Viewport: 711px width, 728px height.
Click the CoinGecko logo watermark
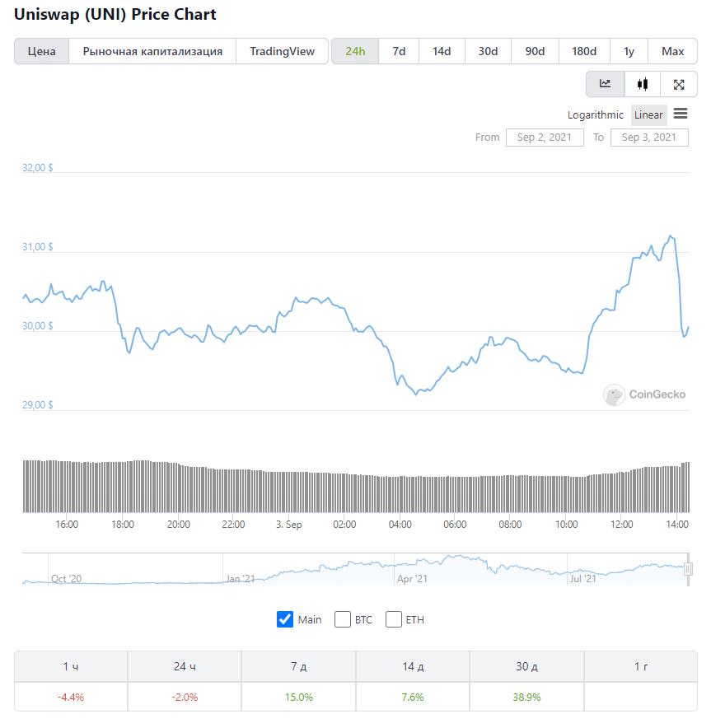(x=644, y=394)
